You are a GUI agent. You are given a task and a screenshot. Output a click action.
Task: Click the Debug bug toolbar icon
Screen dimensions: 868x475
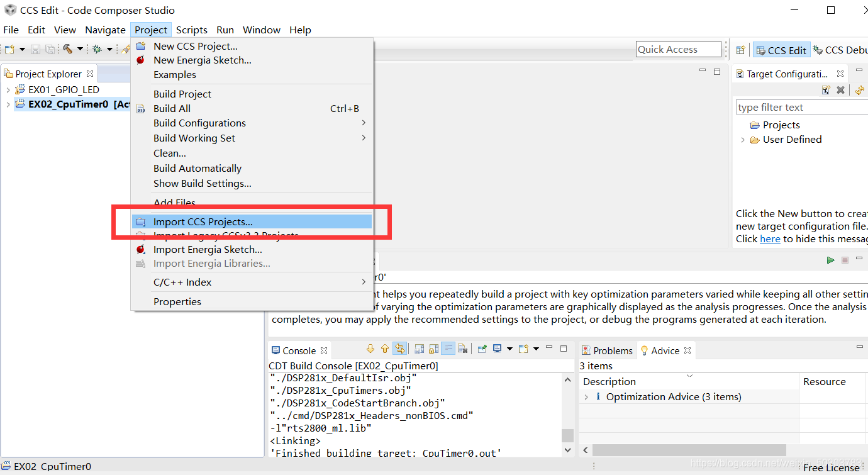pos(97,49)
